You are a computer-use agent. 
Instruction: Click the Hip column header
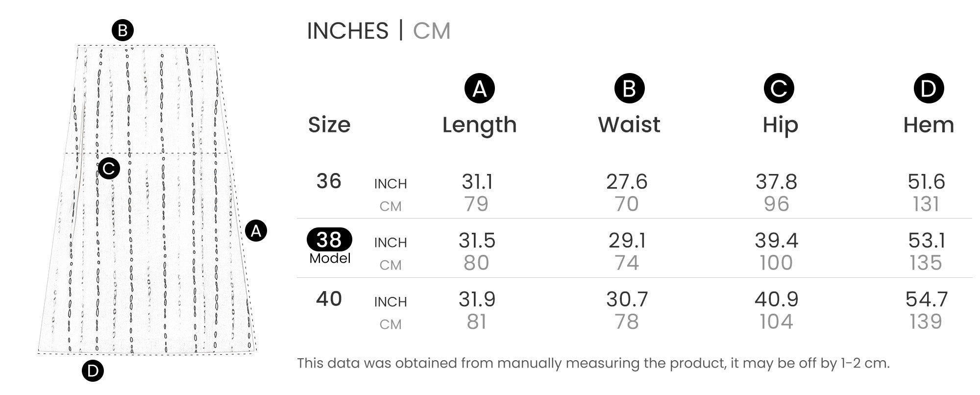click(780, 125)
